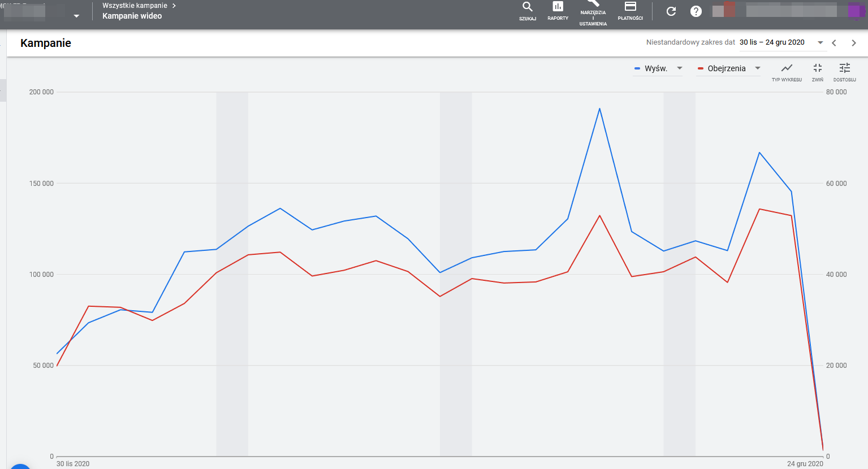Expand the account selector dropdown arrow

pyautogui.click(x=76, y=16)
